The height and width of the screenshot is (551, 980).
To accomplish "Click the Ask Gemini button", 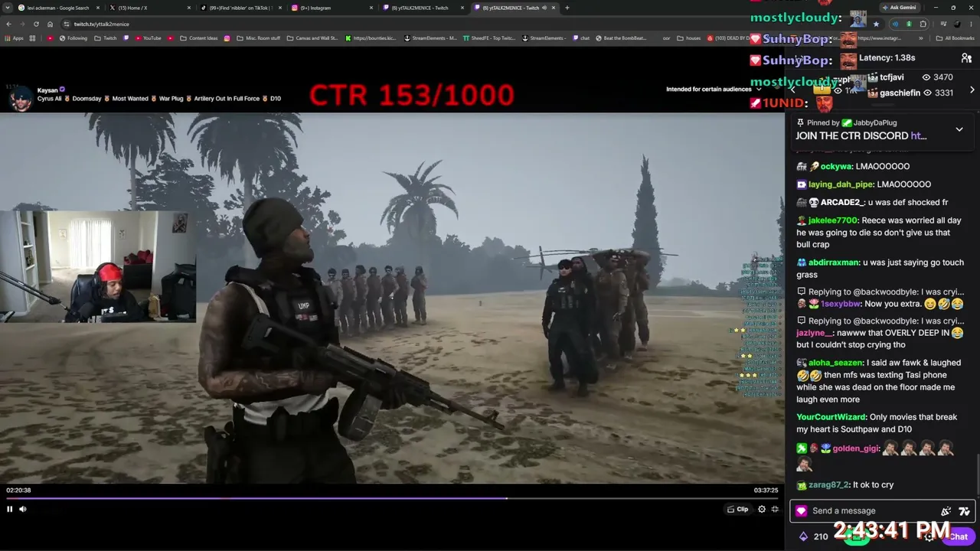I will 899,8.
